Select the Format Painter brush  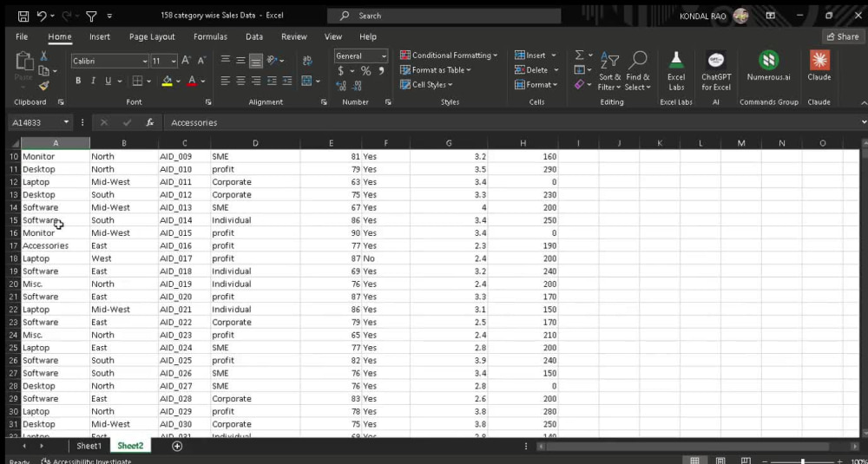(43, 85)
